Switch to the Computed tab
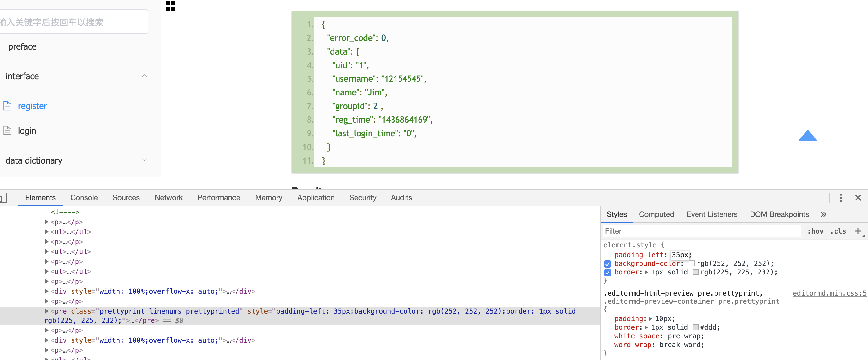The image size is (868, 360). pos(656,214)
